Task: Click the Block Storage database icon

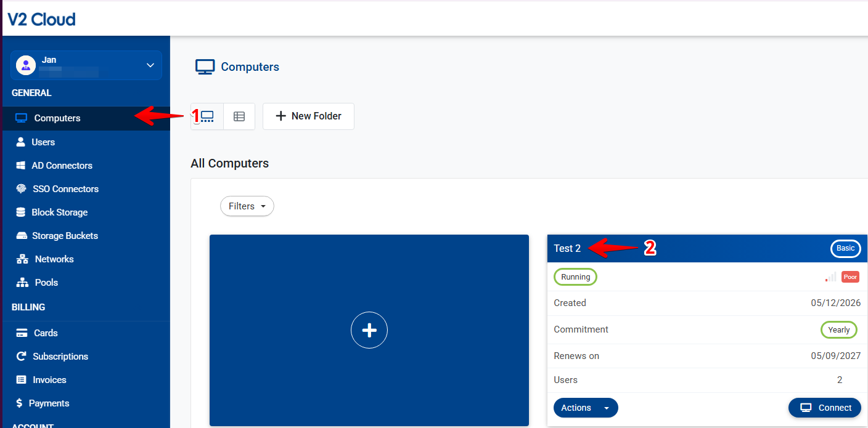Action: [22, 212]
